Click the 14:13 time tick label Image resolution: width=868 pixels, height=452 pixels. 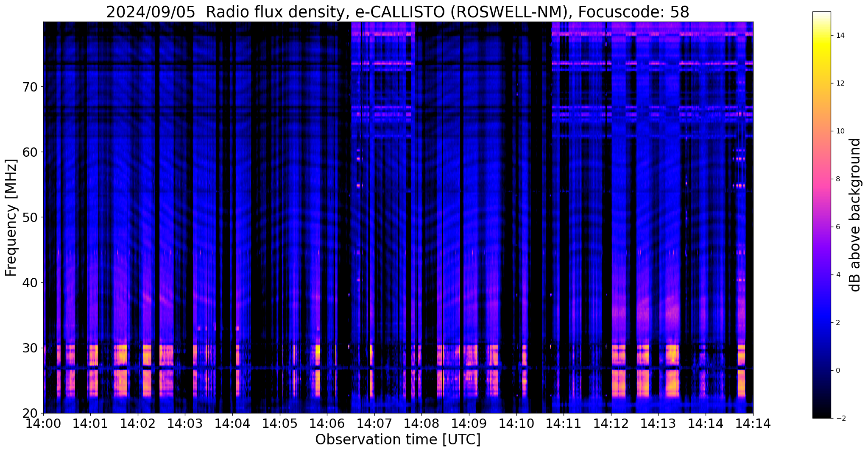658,423
